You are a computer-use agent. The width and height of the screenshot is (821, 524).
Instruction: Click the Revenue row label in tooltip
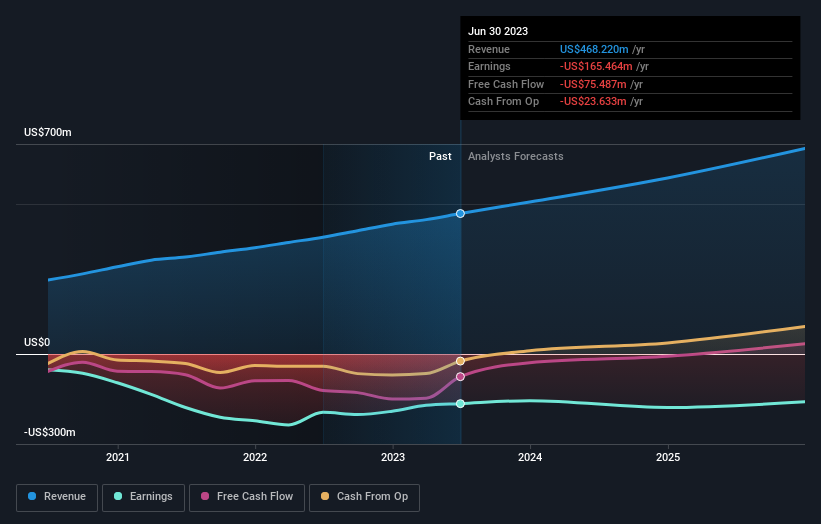pos(489,49)
